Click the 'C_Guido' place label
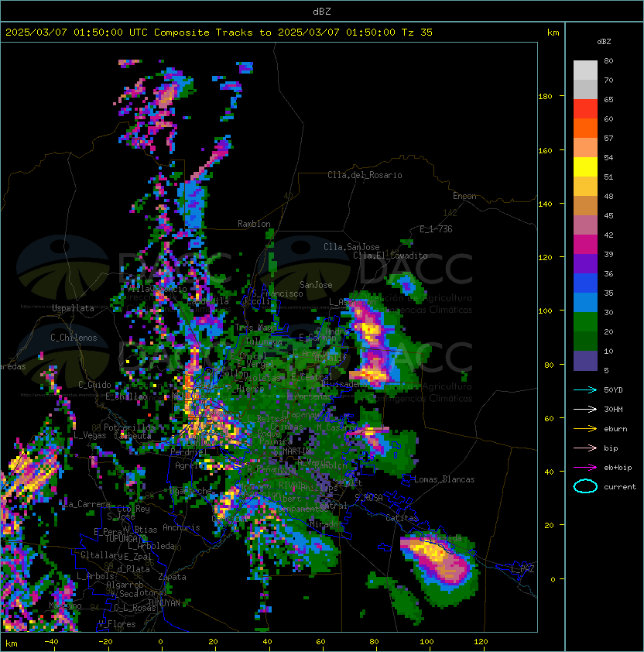The width and height of the screenshot is (644, 652). coord(94,385)
